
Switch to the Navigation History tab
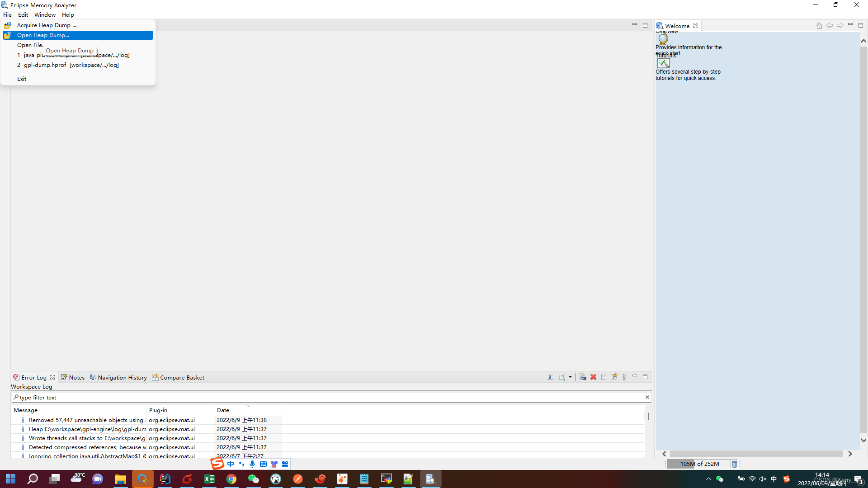click(118, 377)
